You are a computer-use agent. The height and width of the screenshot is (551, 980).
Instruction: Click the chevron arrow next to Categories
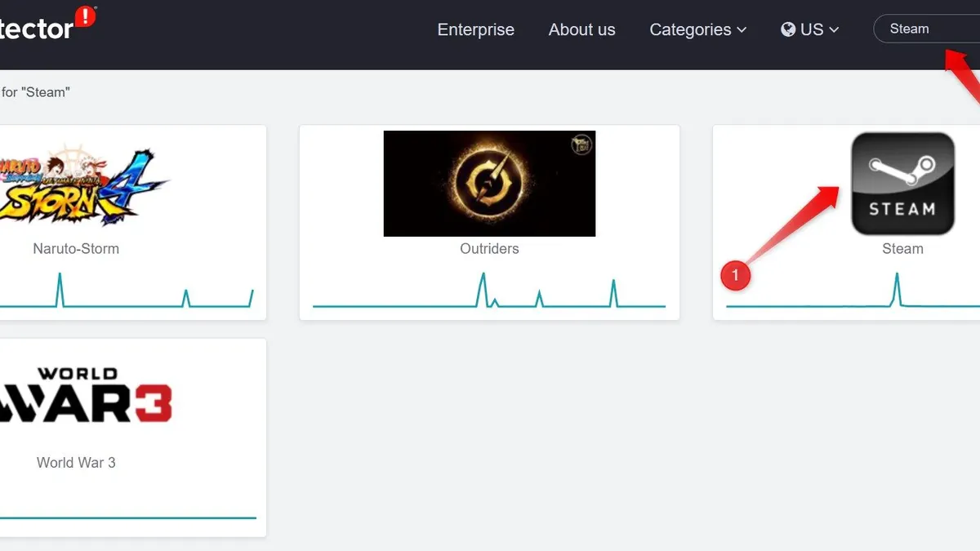click(x=742, y=29)
